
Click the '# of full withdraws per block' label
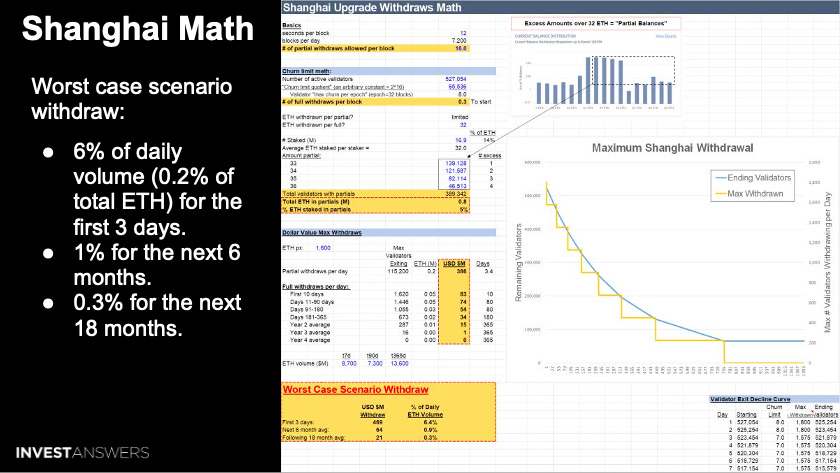pos(322,102)
